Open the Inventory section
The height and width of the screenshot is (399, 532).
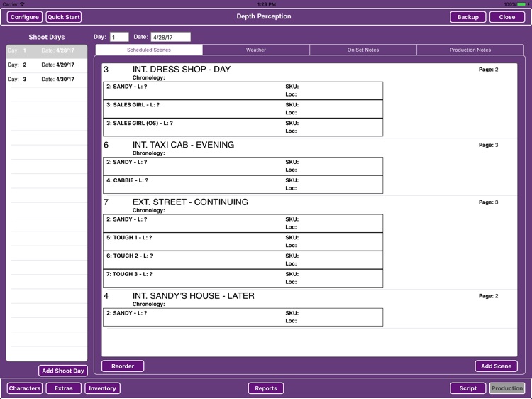(102, 388)
